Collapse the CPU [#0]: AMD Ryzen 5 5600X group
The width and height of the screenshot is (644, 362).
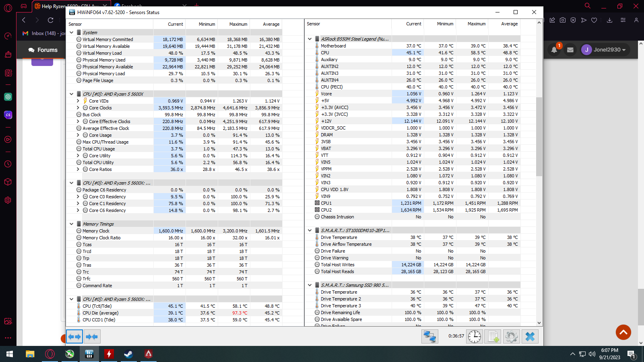coord(72,94)
